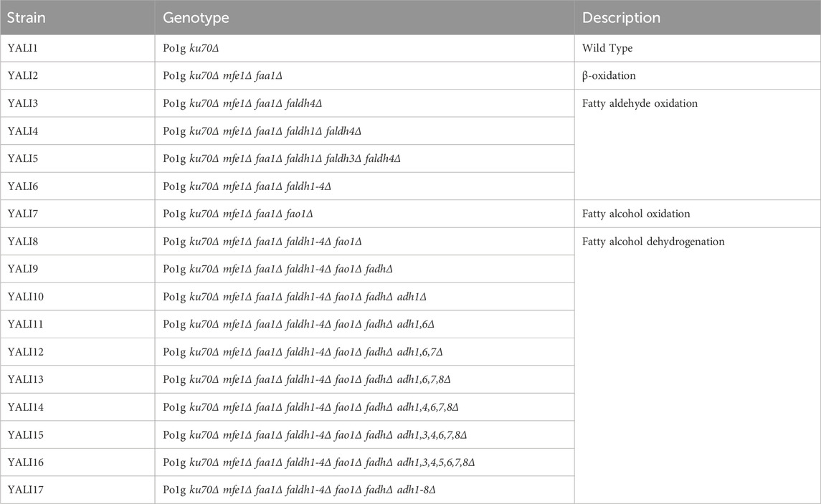Select the YALI1 strain cell
Screen dimensions: 821x504
[24, 49]
